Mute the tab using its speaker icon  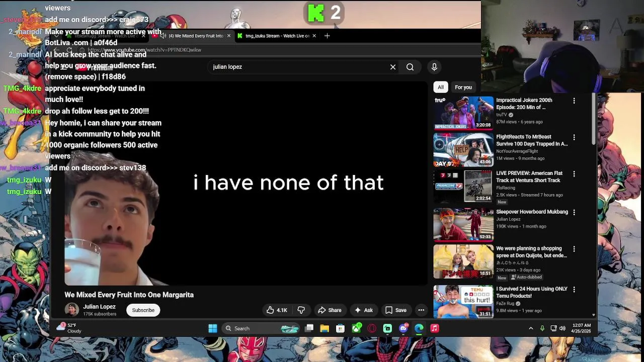click(x=163, y=36)
